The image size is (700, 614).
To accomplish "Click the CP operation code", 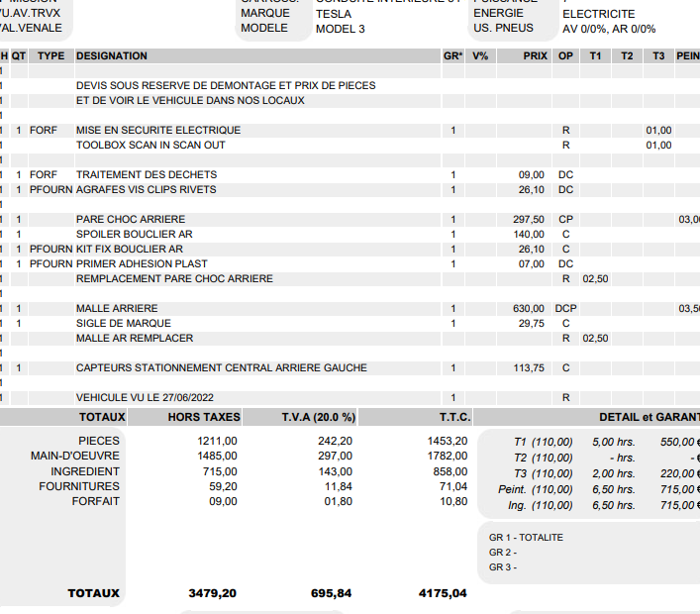I will pos(565,219).
